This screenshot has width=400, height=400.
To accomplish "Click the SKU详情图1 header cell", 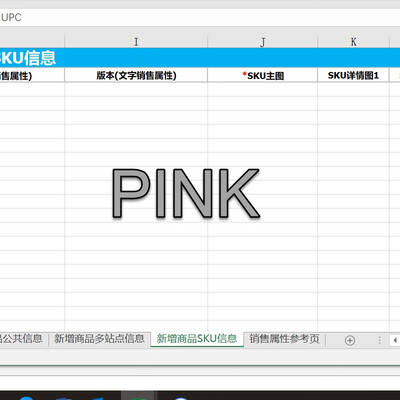I will point(353,76).
